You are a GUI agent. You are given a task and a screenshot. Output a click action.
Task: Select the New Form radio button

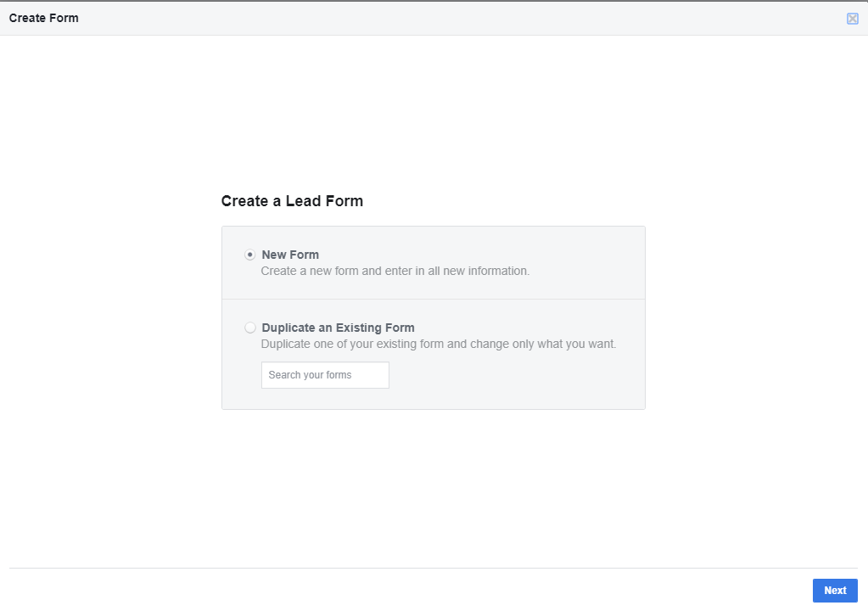(x=250, y=255)
